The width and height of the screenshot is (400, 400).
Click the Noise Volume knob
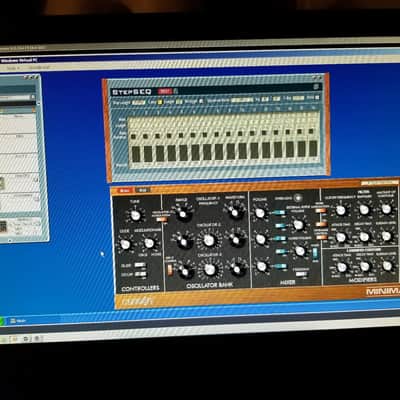(300, 251)
